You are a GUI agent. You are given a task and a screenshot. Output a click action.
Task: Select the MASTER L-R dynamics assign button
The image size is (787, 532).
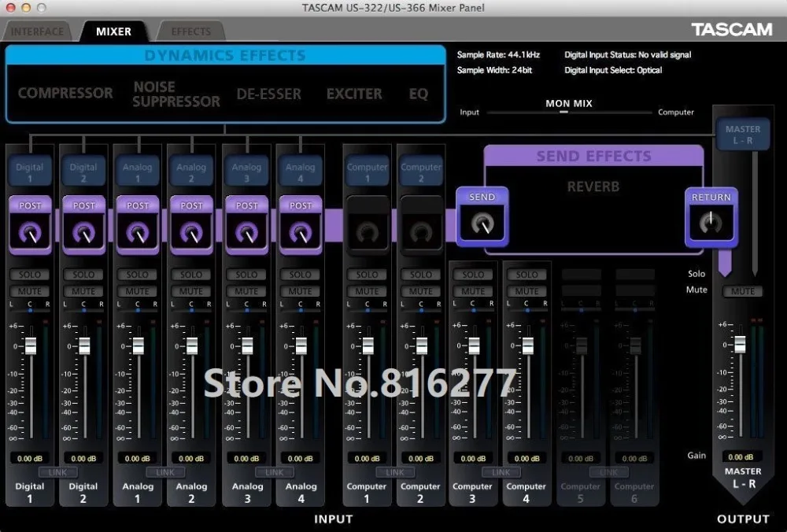743,135
